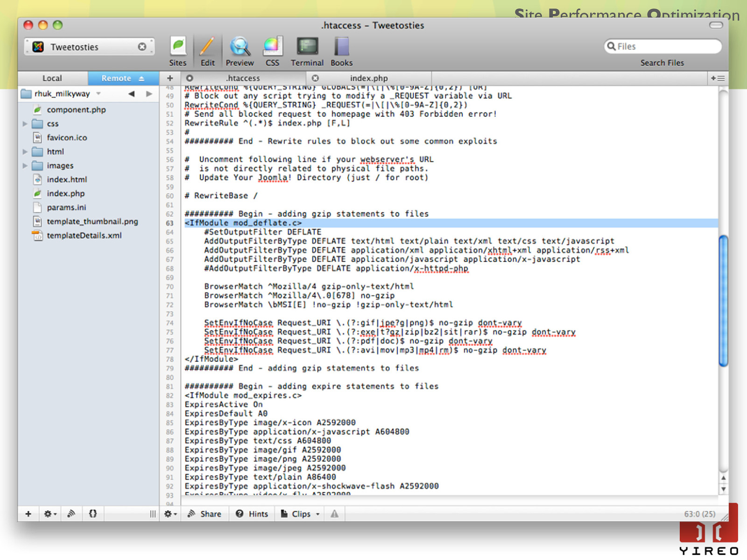Click the editor vertical scrollbar thumb
The image size is (747, 560).
724,301
